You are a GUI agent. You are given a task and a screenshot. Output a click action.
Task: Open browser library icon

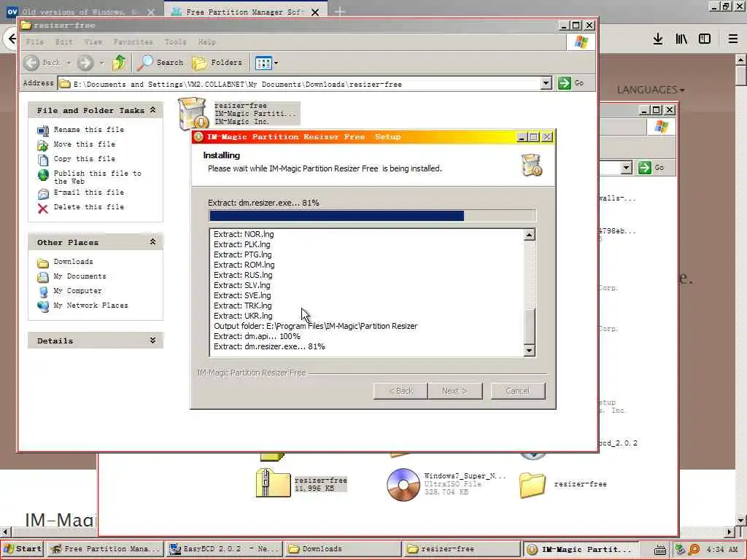(681, 39)
